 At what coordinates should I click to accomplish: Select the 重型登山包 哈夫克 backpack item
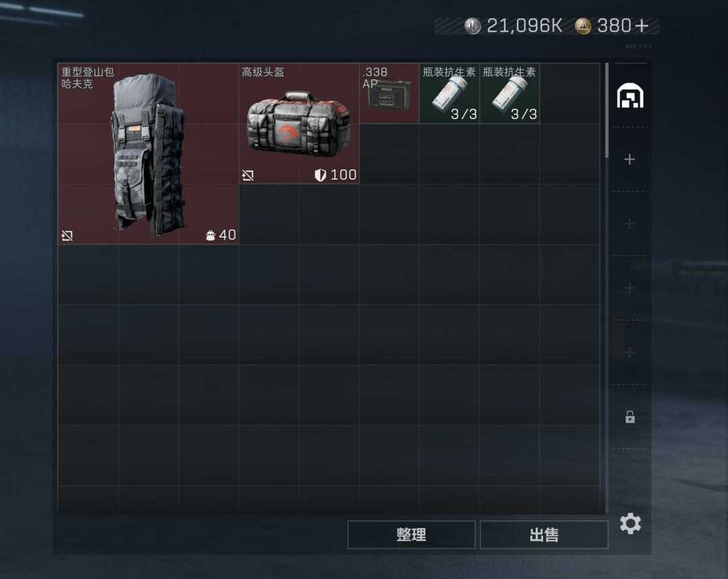click(148, 154)
